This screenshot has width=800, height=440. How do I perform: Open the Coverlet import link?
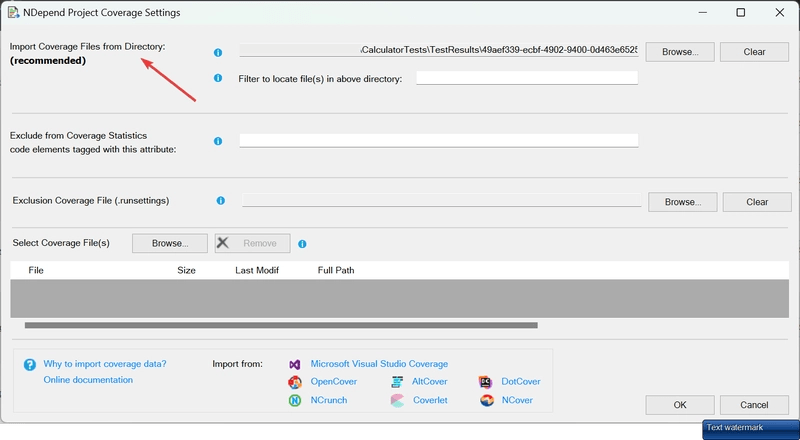[x=430, y=400]
